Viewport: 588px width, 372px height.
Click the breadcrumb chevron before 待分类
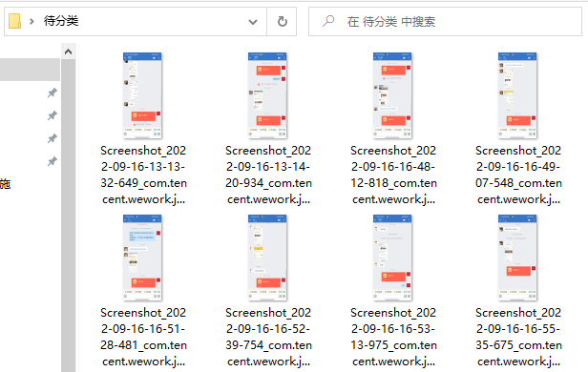(31, 21)
